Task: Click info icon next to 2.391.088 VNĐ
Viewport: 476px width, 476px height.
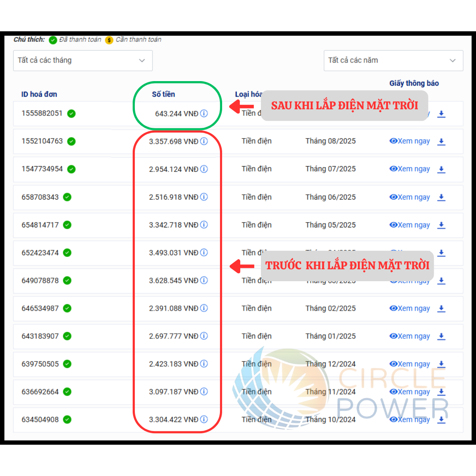Action: (x=204, y=308)
